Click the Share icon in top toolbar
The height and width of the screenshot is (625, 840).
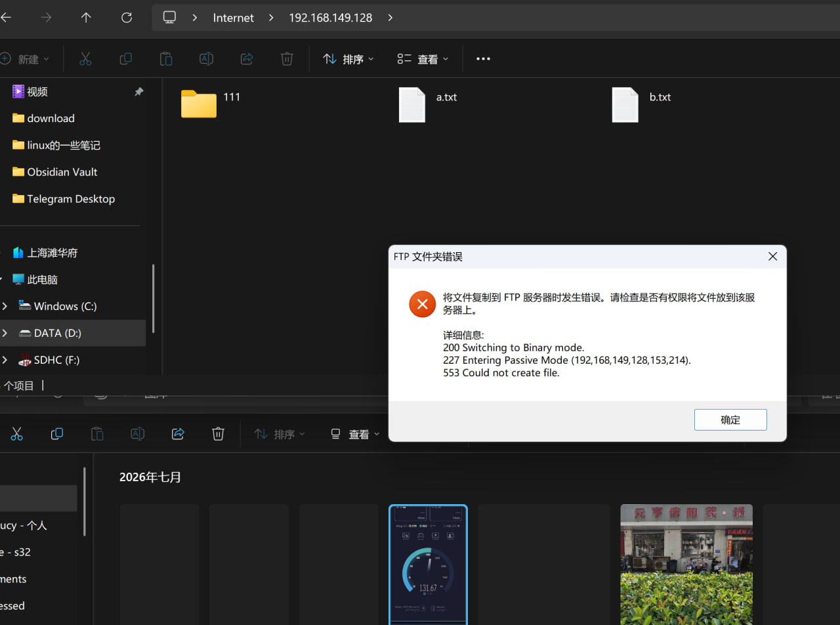[247, 58]
